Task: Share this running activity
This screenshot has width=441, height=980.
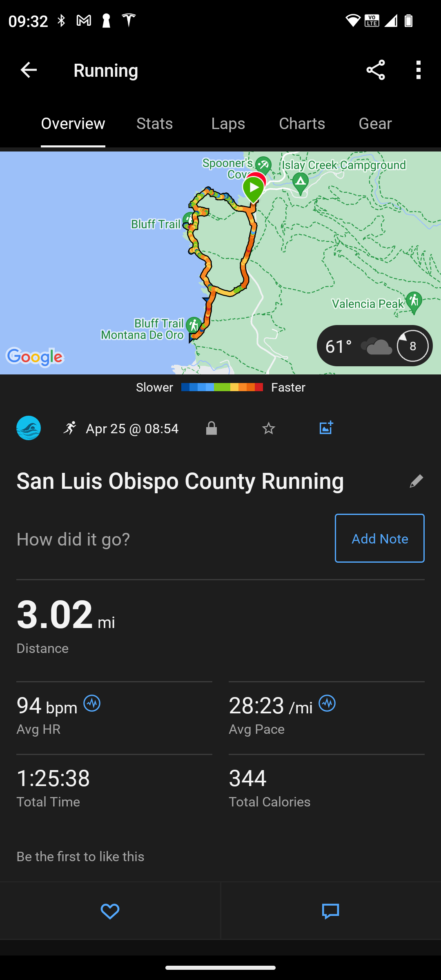Action: [x=376, y=70]
